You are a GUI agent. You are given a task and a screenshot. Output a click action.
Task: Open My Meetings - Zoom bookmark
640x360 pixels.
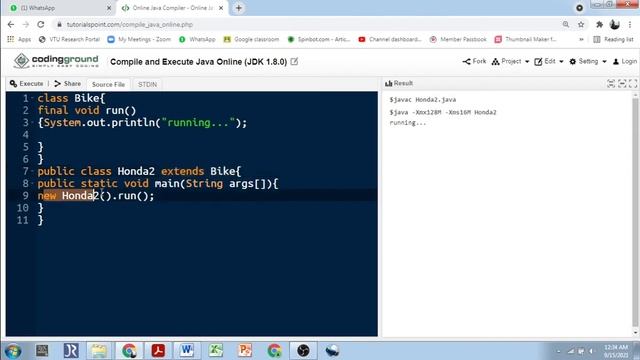click(139, 39)
